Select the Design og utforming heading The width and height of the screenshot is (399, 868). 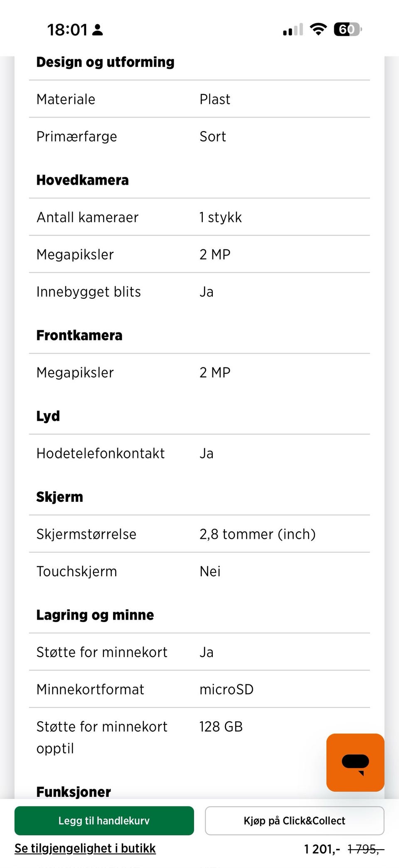coord(105,62)
